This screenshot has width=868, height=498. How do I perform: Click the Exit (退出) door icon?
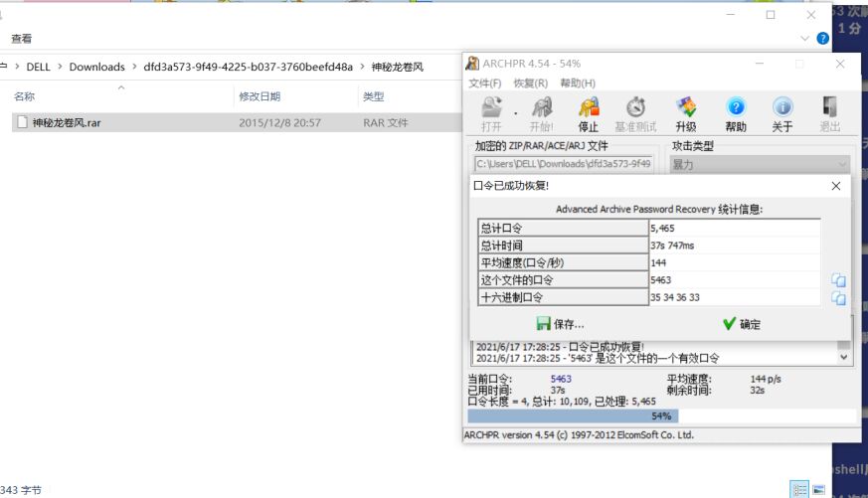coord(830,114)
